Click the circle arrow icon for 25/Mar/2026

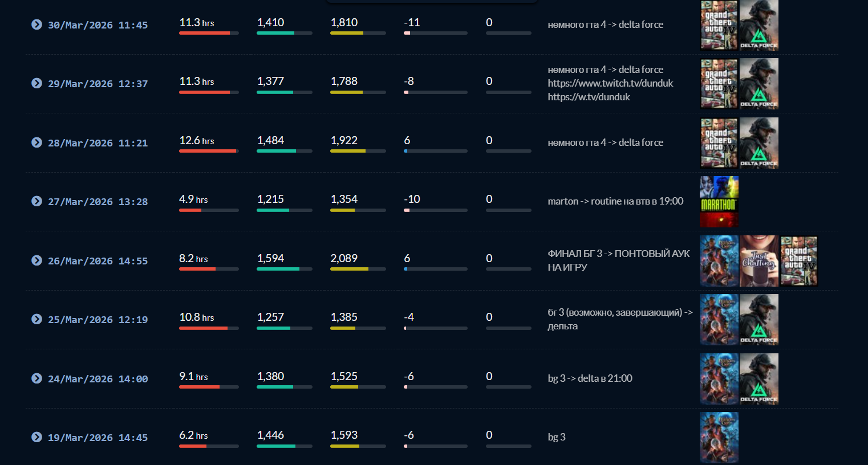point(36,319)
